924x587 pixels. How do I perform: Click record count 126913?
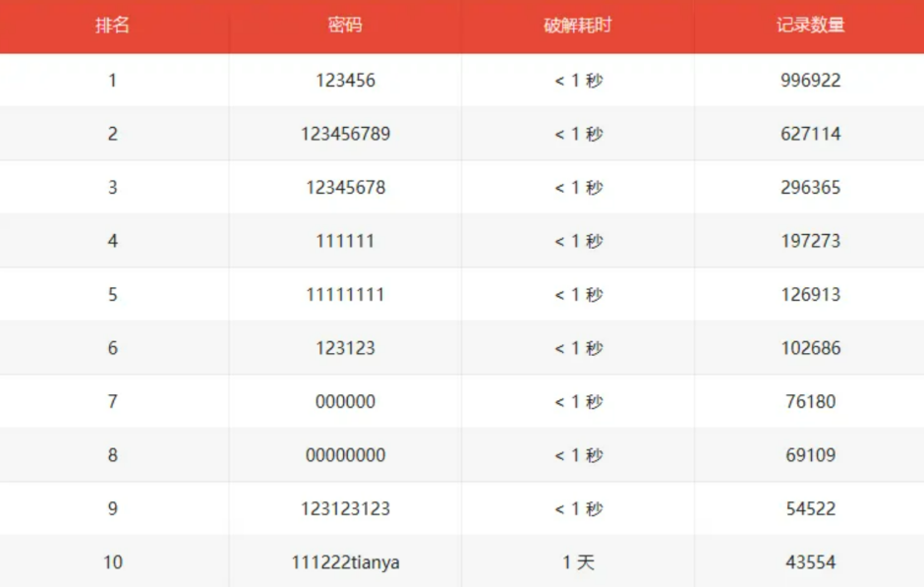point(811,295)
